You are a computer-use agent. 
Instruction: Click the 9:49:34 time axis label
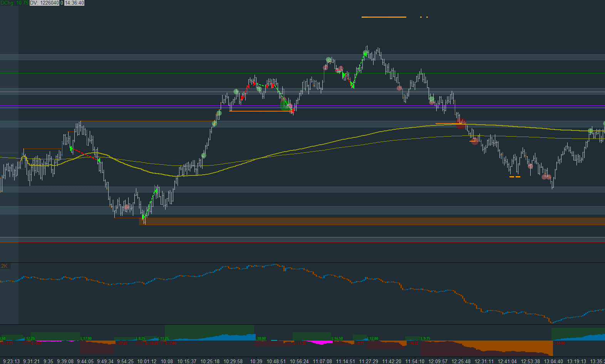[x=105, y=361]
